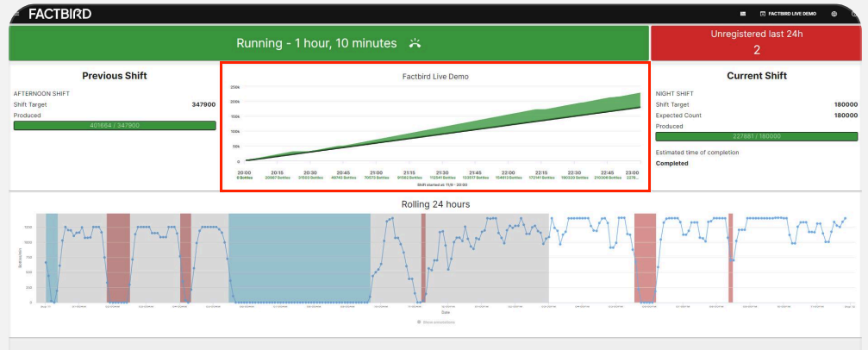Open the red Unregistered last 24h tile
The height and width of the screenshot is (350, 868).
coord(756,42)
